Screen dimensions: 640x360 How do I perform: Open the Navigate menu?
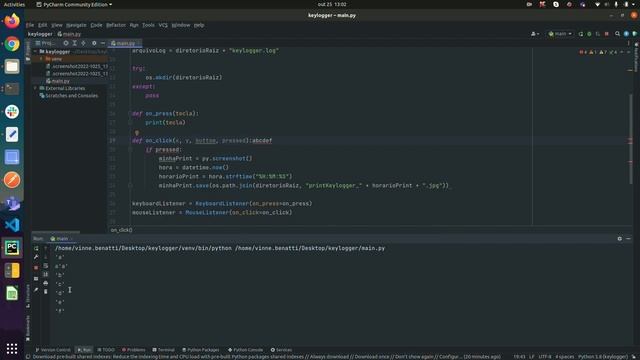click(x=76, y=25)
